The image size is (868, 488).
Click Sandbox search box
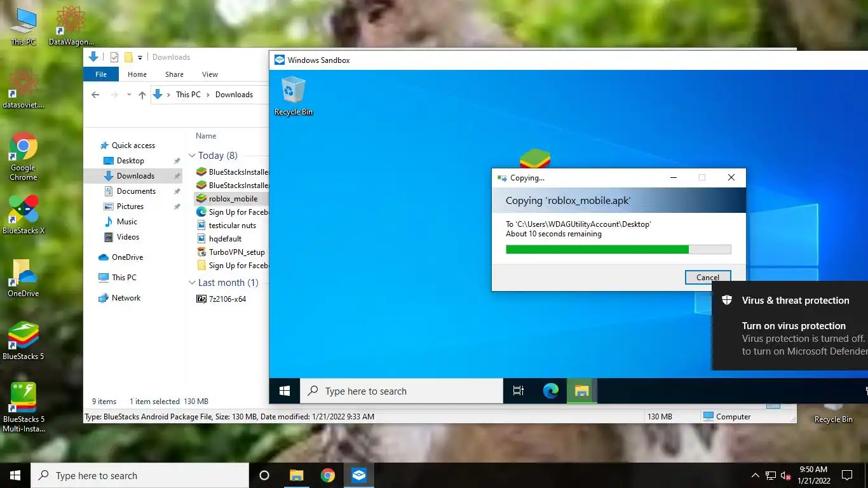[x=402, y=391]
